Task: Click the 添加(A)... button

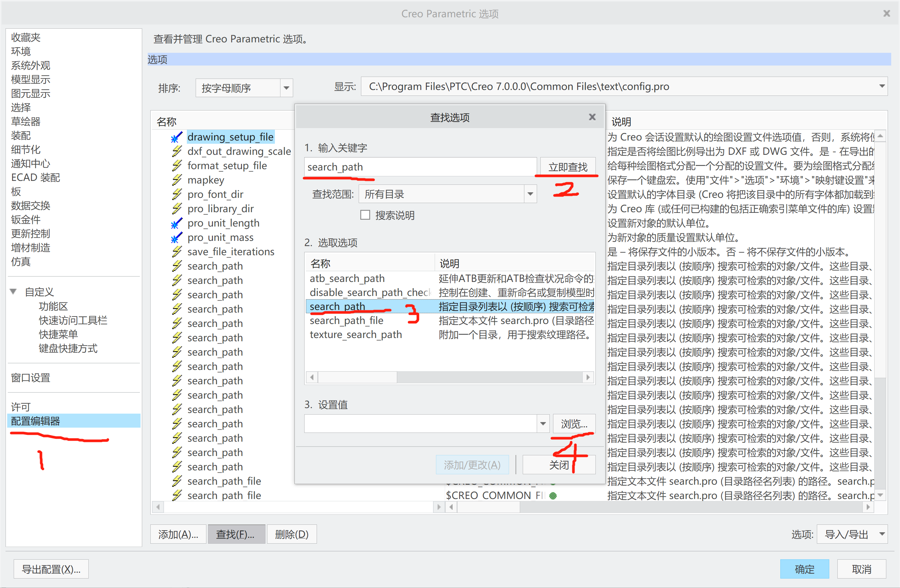Action: (178, 534)
